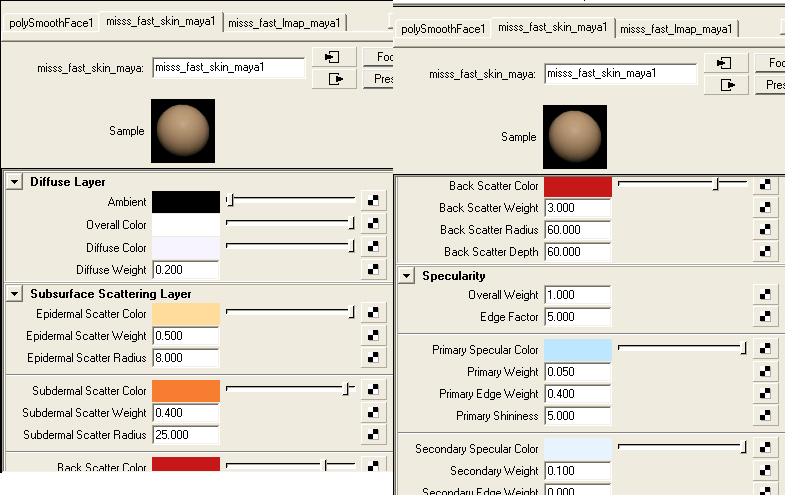Click the map button next to Ambient
785x495 pixels.
pos(373,201)
